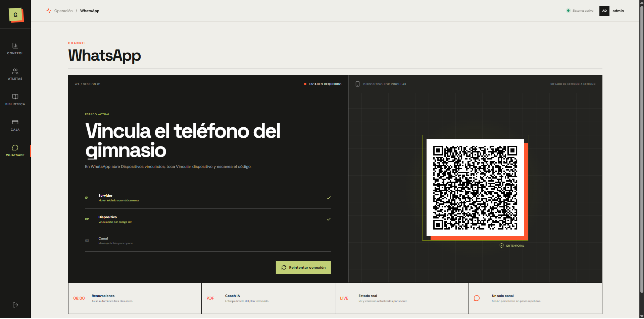Open the Control section bar-chart icon

point(15,46)
